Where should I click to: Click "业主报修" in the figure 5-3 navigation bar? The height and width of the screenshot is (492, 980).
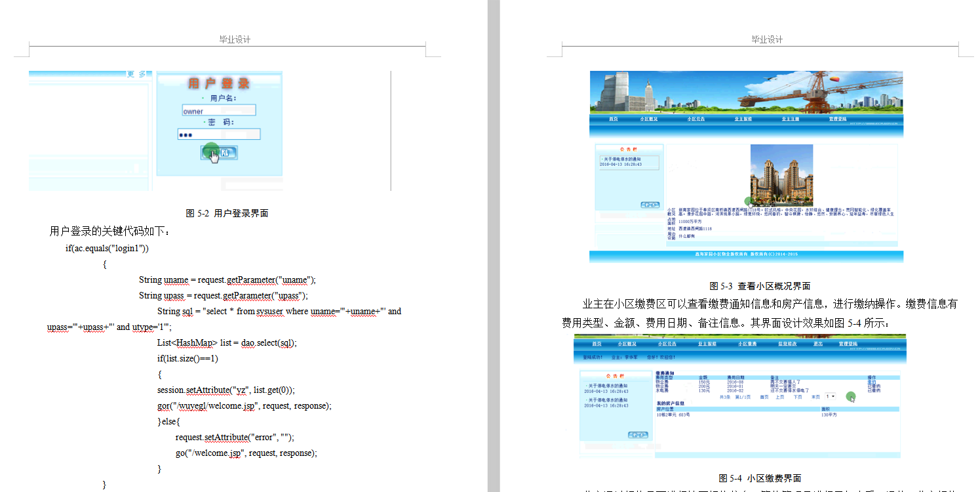coord(743,119)
